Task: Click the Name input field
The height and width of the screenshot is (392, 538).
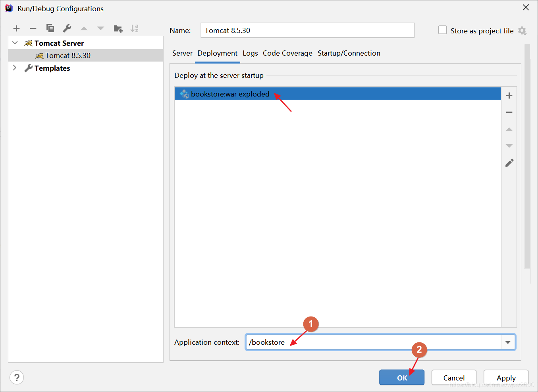Action: coord(307,31)
